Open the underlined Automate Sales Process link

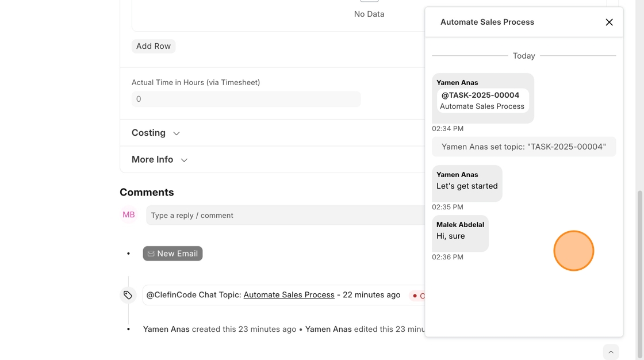tap(289, 295)
